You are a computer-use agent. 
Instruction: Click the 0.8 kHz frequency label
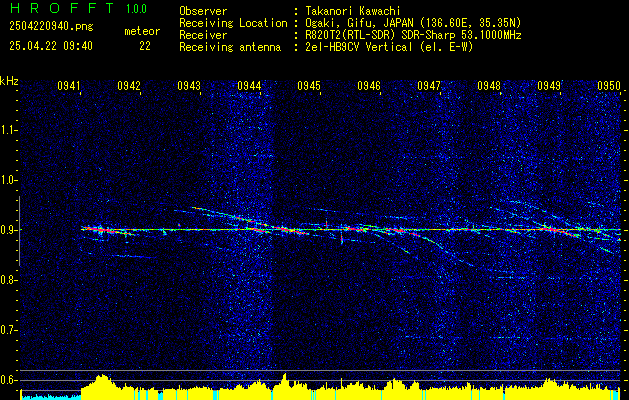[x=9, y=280]
